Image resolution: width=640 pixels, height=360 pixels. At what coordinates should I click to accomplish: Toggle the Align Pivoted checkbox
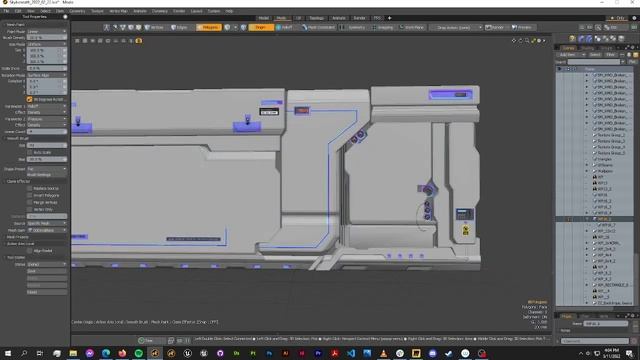point(29,251)
